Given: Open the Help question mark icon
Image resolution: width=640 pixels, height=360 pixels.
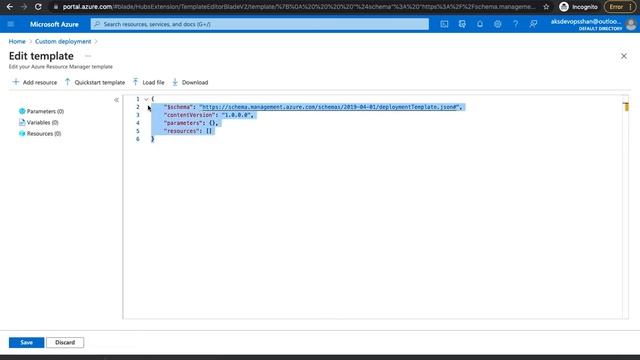Looking at the screenshot, I should click(x=516, y=24).
